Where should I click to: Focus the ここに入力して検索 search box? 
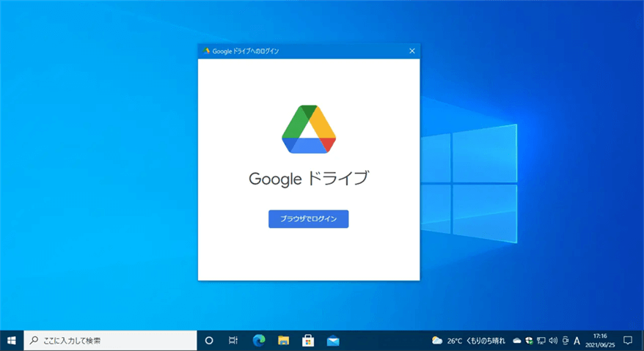coord(110,340)
